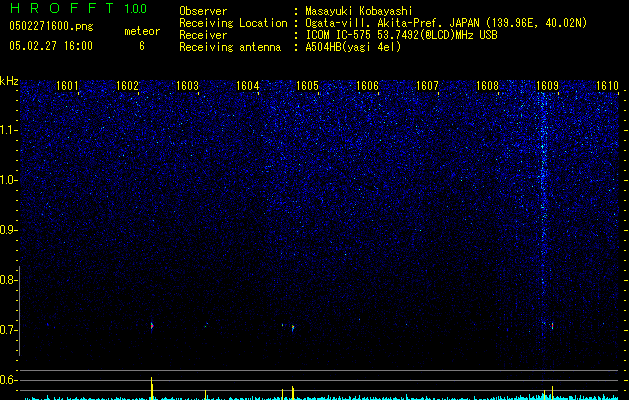
Task: Click the Observer field label
Action: [203, 11]
